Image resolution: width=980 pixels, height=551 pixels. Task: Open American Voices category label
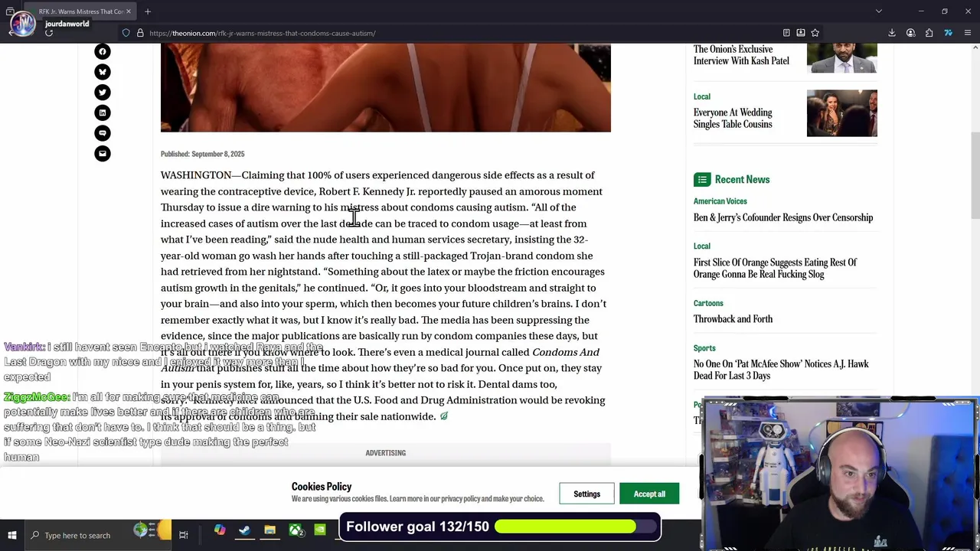pyautogui.click(x=720, y=201)
